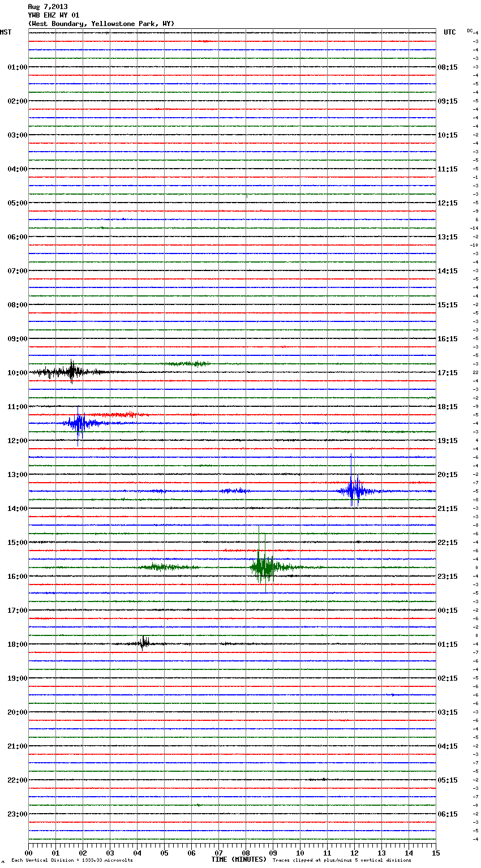
Task: Click the x-axis minute tick label 00
Action: pyautogui.click(x=28, y=853)
